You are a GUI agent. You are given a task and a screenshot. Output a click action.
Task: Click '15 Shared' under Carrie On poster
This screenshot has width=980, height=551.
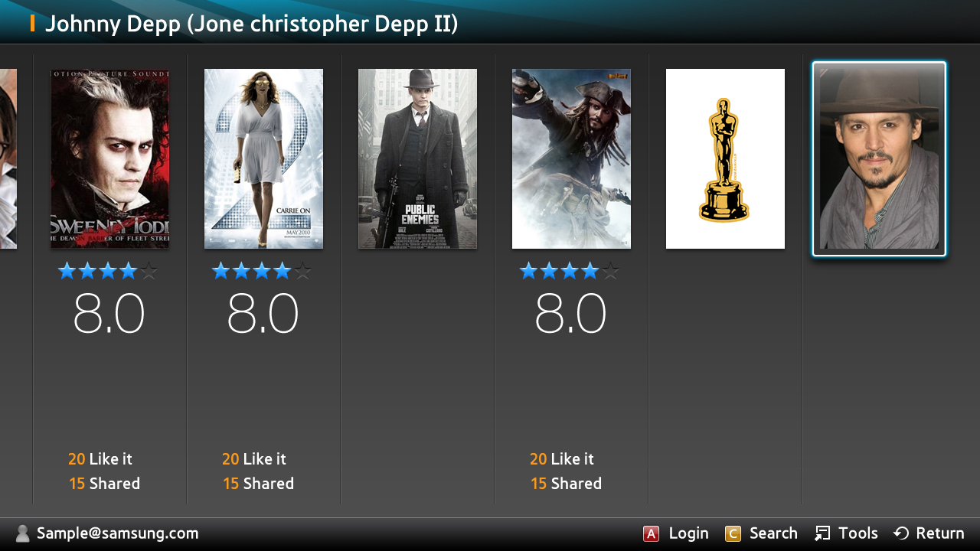pos(259,484)
